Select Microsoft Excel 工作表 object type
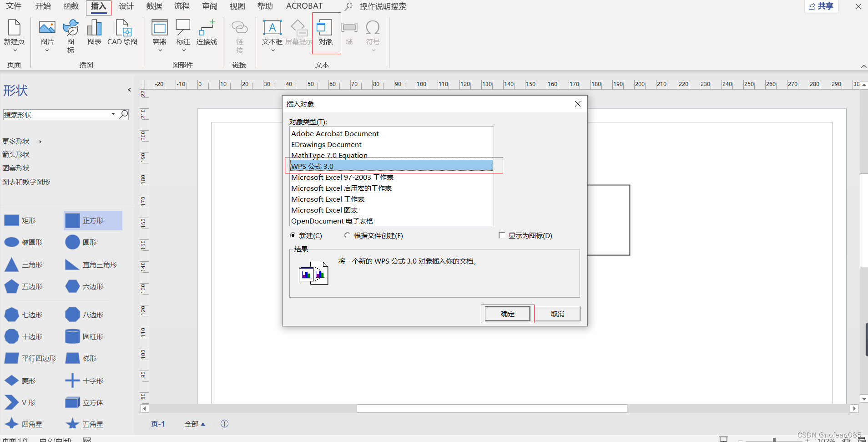 point(391,199)
